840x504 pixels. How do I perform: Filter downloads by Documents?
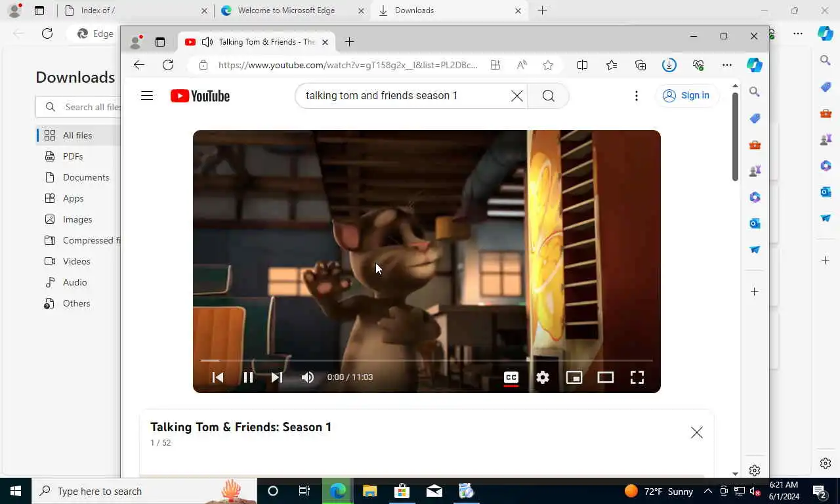pyautogui.click(x=85, y=177)
